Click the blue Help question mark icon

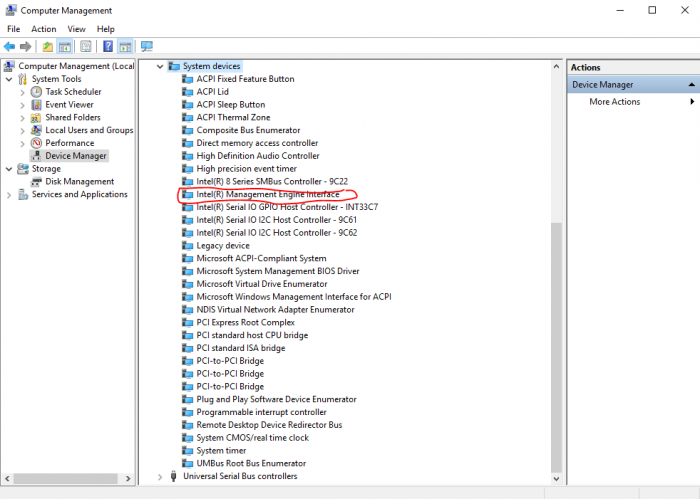point(108,46)
